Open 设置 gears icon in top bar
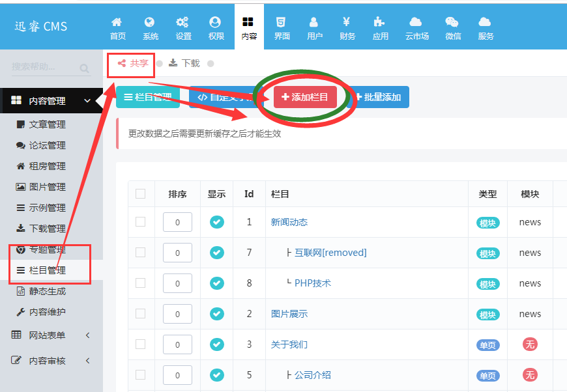The width and height of the screenshot is (567, 392). (x=182, y=22)
